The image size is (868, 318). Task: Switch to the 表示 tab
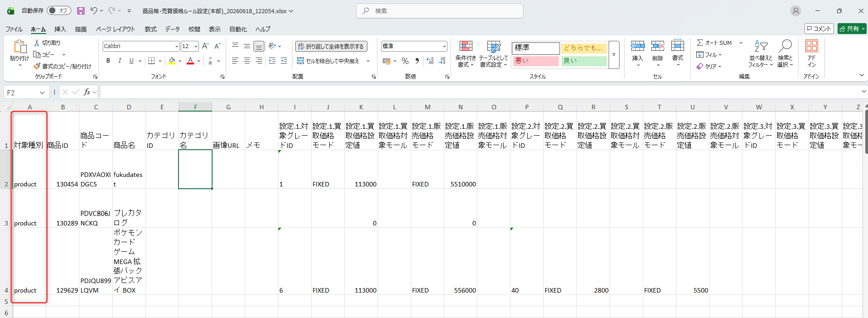[x=214, y=29]
